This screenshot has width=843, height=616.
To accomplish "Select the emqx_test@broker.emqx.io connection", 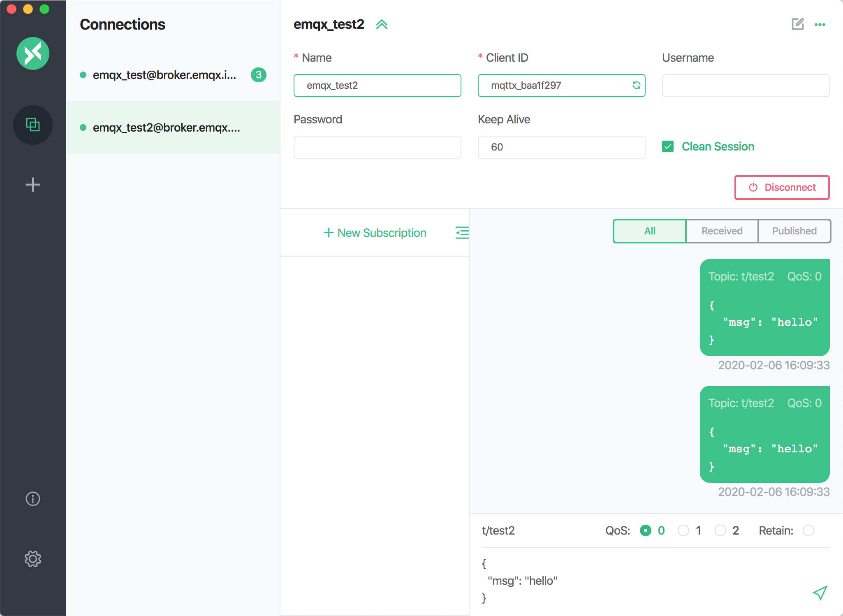I will pyautogui.click(x=164, y=75).
